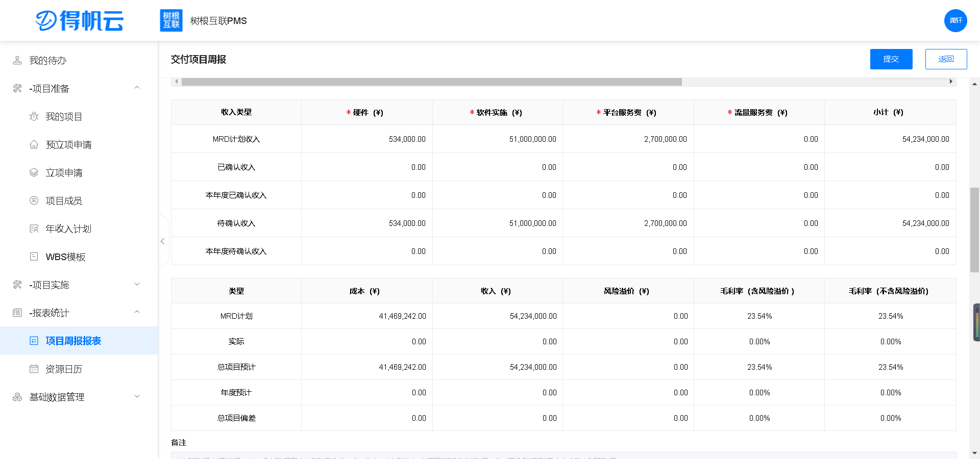Click the WBS模板 document icon
Image resolution: width=980 pixels, height=459 pixels.
pos(34,257)
